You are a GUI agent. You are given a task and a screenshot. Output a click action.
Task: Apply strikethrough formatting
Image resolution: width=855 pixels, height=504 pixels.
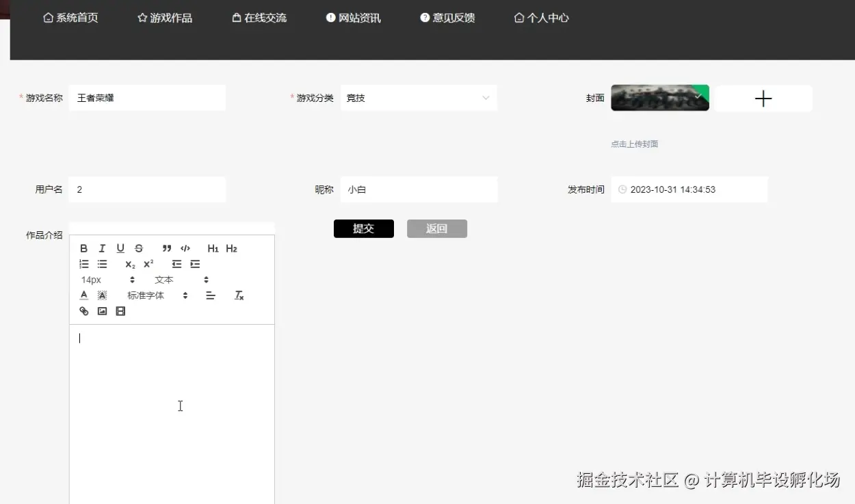[x=139, y=248]
